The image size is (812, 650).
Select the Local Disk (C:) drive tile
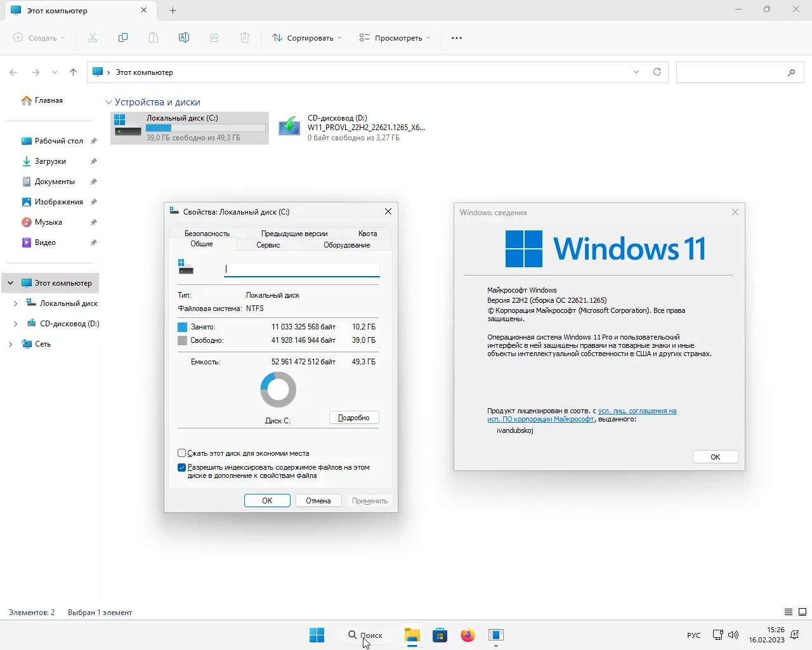[x=190, y=128]
